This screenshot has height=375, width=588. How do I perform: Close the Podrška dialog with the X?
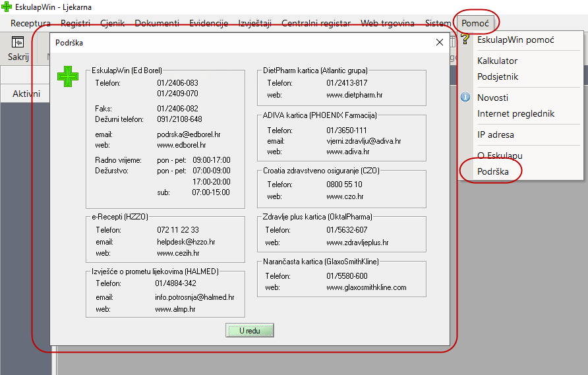point(440,42)
